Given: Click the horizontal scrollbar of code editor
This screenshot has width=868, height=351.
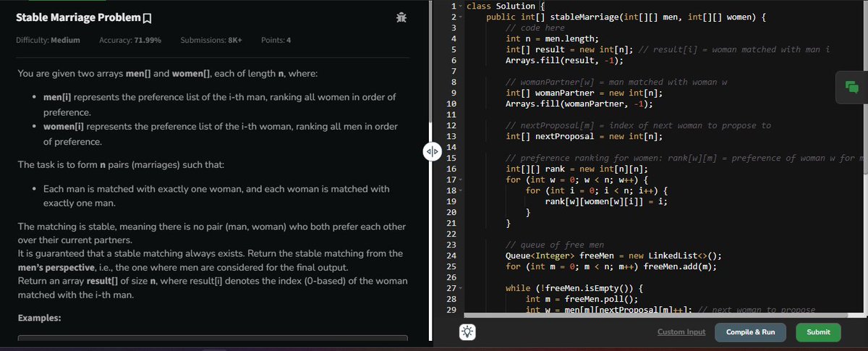Looking at the screenshot, I should 655,314.
